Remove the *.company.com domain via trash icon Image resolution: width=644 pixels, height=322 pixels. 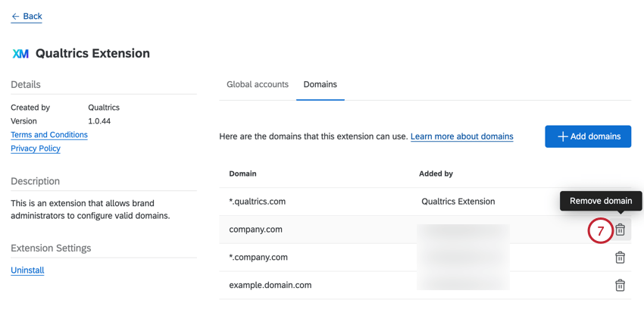[620, 258]
